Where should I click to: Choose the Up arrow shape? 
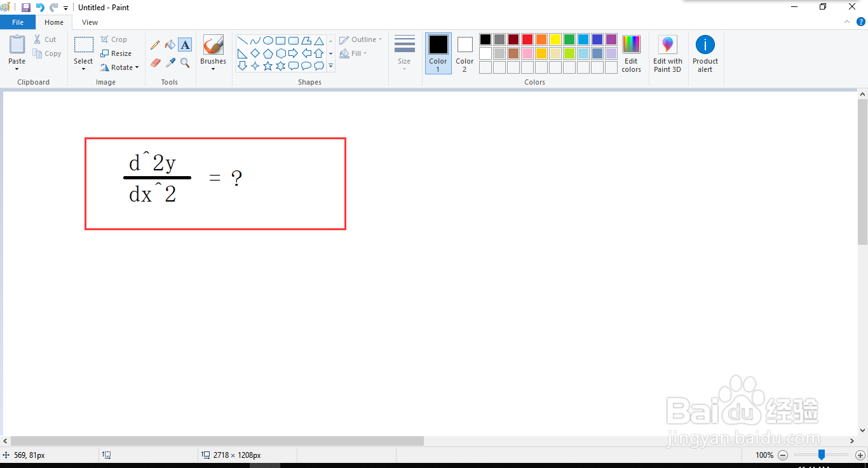click(x=318, y=53)
